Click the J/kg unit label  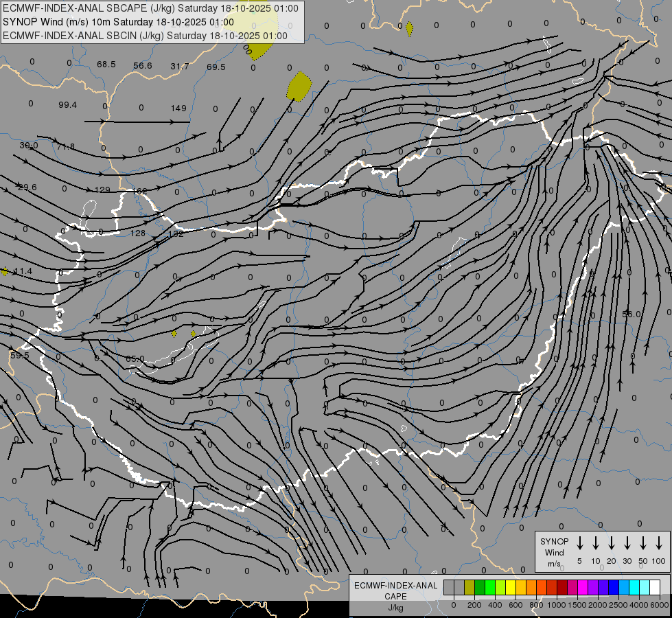tap(395, 608)
